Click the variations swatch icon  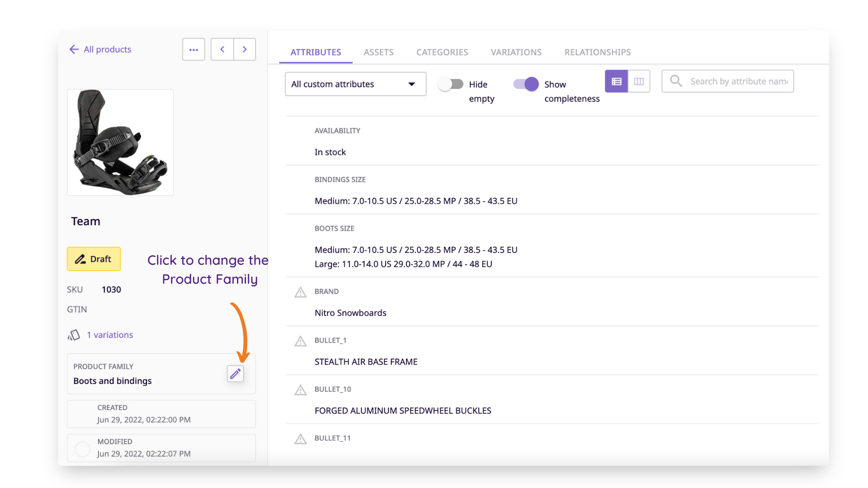click(74, 335)
